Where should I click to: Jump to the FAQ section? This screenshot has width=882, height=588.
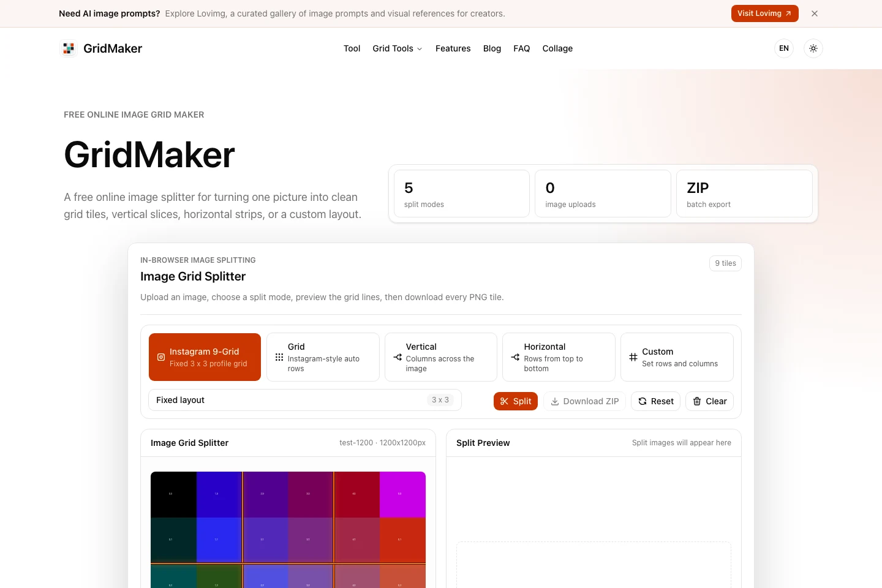coord(522,48)
